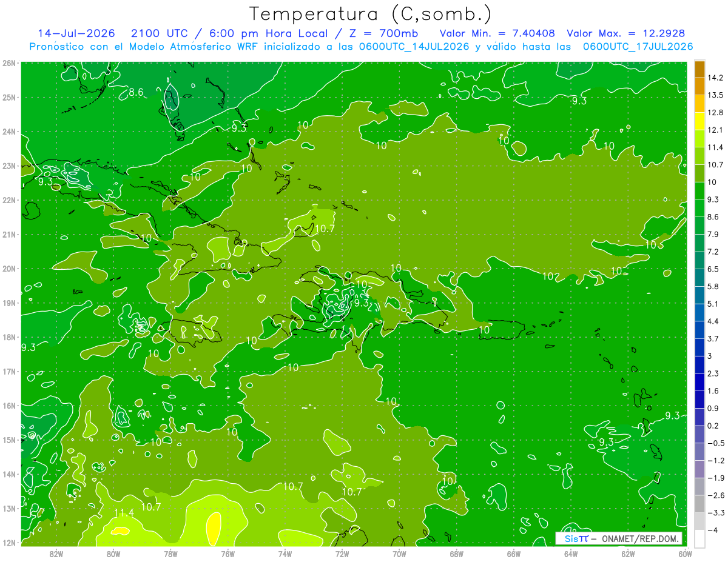Click the "8.6" contour label on the map

tap(136, 93)
